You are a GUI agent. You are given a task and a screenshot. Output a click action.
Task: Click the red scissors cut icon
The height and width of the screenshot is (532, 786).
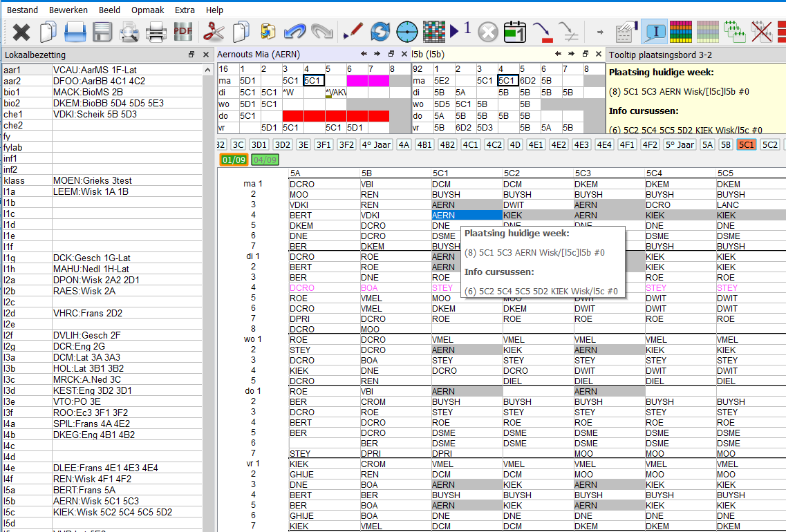click(214, 32)
